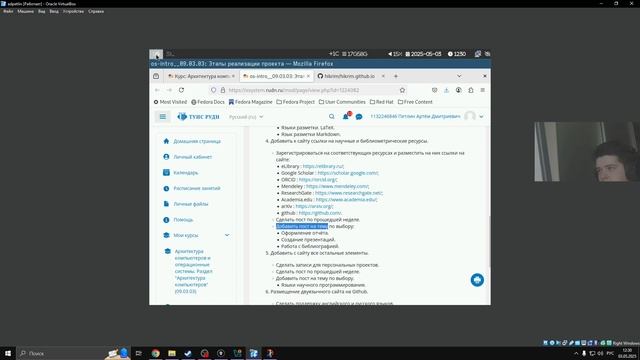Open the Ввод menu in VirtualBox
This screenshot has width=640, height=360.
(54, 11)
